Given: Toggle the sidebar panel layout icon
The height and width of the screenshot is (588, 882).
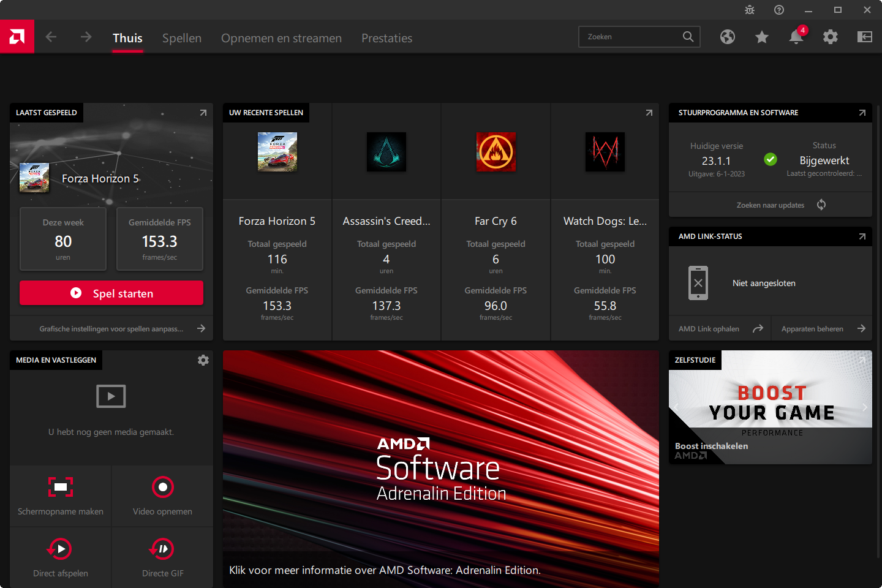Looking at the screenshot, I should (865, 37).
